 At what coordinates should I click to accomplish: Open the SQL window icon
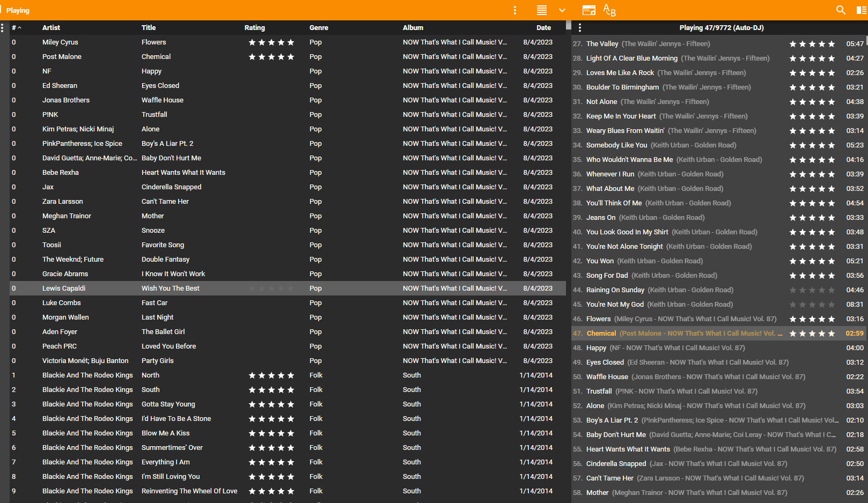click(x=589, y=10)
